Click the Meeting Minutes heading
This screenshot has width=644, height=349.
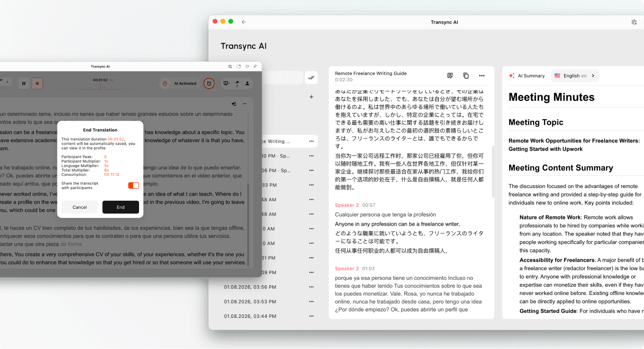pyautogui.click(x=551, y=97)
